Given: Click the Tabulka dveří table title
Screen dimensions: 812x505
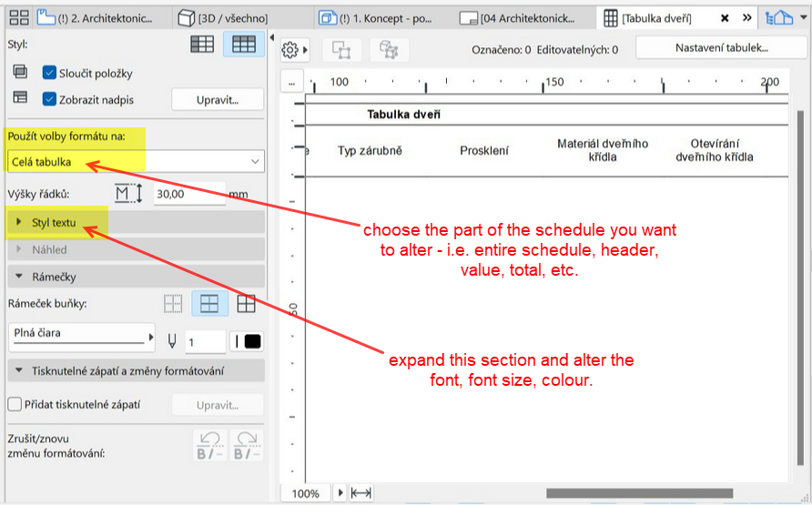Looking at the screenshot, I should [403, 115].
